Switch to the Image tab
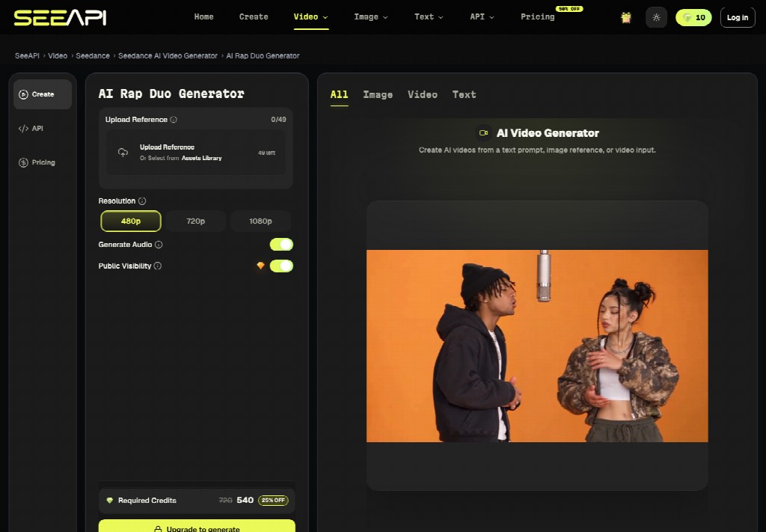This screenshot has height=532, width=766. pyautogui.click(x=378, y=95)
